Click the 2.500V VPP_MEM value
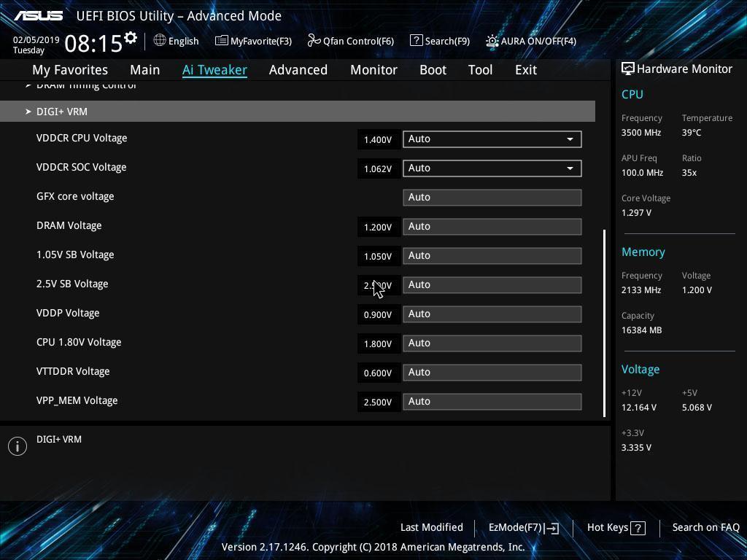The image size is (747, 560). (x=378, y=402)
